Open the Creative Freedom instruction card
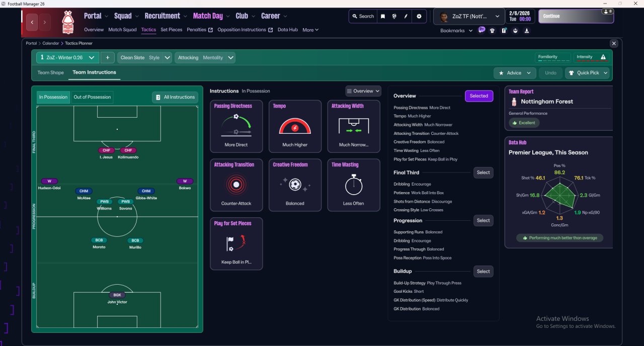644x346 pixels. point(295,185)
